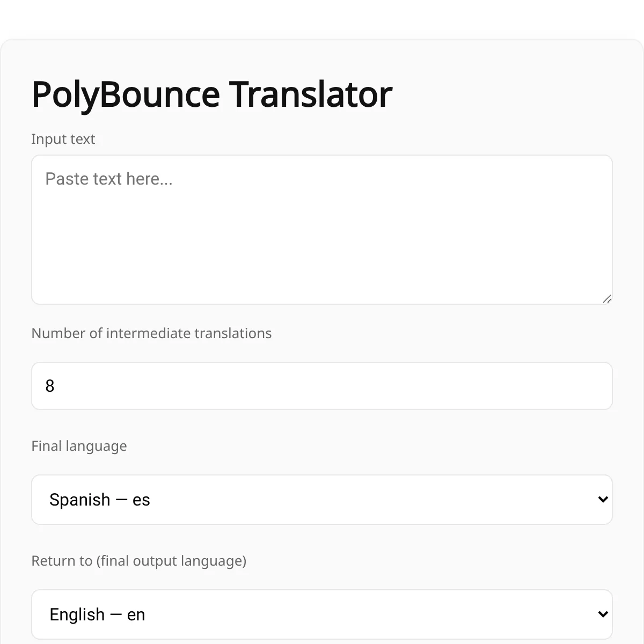Focus the Input text area
644x644 pixels.
point(322,230)
